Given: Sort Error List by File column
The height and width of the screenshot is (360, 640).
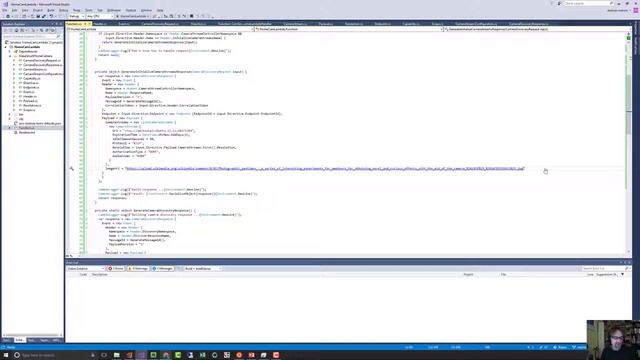Looking at the screenshot, I should (x=503, y=275).
